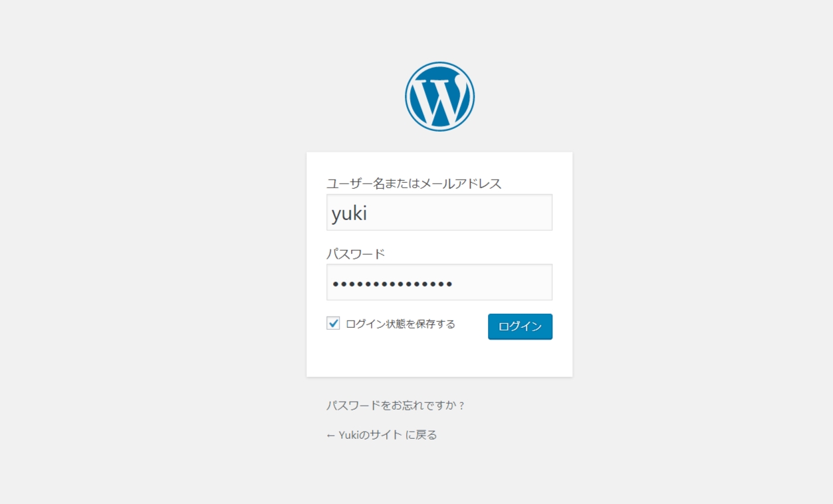Click the ユーザー名またはメールアドレス label
The image size is (833, 504).
point(414,184)
